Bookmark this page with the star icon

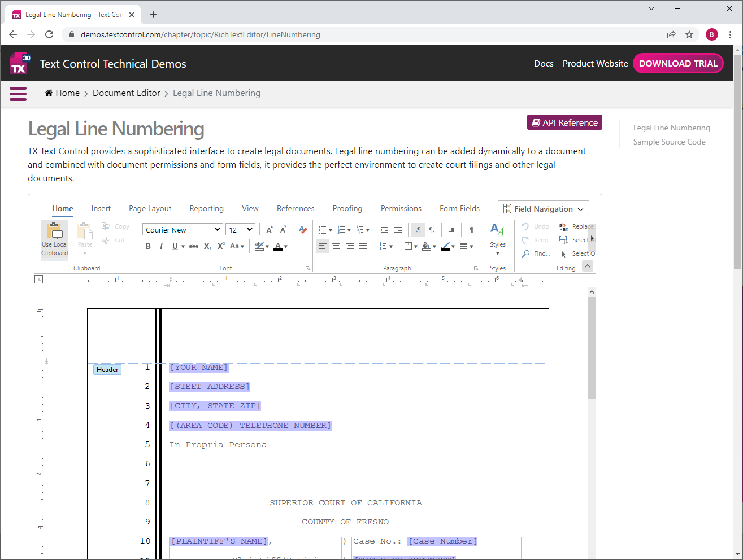[689, 34]
